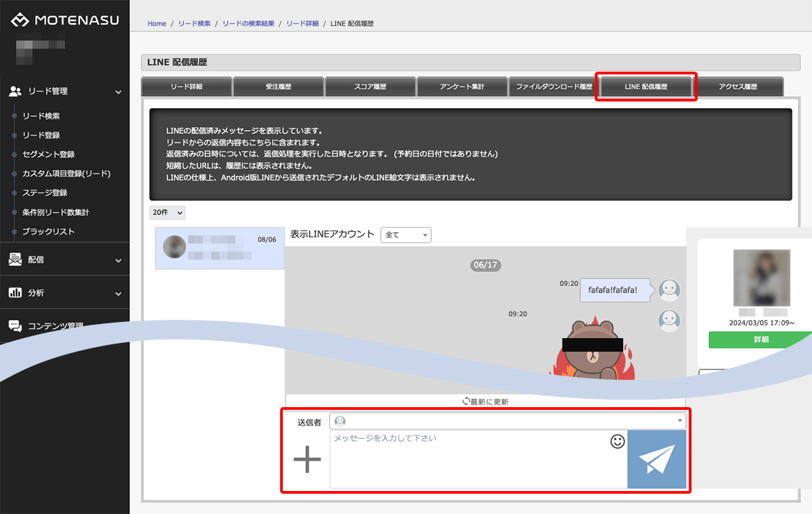Open the 表示LINEアカウント 全て dropdown
The height and width of the screenshot is (514, 812).
(x=406, y=235)
